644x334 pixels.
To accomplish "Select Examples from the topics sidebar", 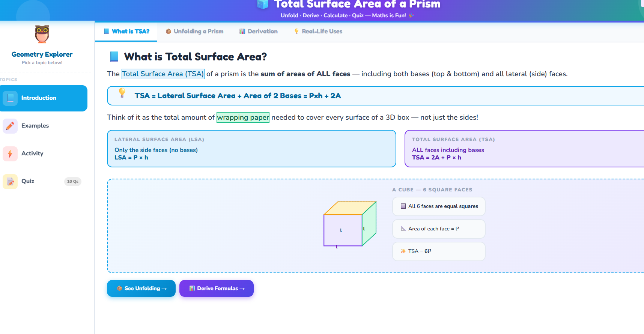I will pyautogui.click(x=35, y=126).
